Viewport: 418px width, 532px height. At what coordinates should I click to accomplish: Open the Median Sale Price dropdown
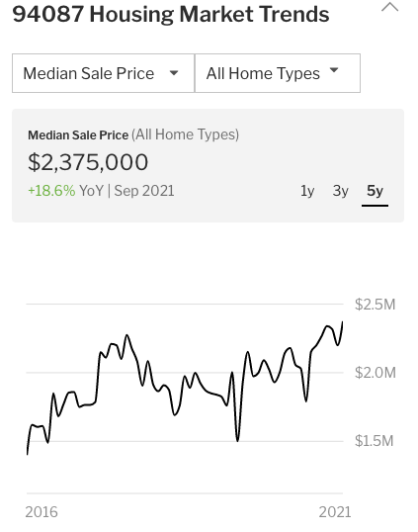tap(103, 73)
